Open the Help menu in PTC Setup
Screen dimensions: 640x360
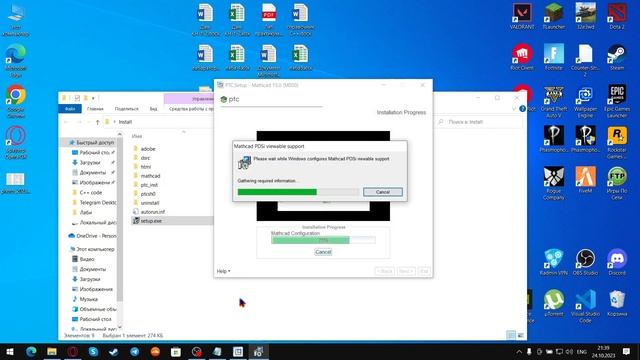coord(223,271)
